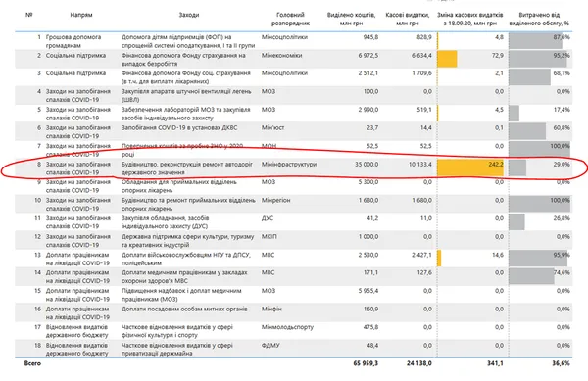Click the 'ФДМУ' cell in row 18
Image resolution: width=588 pixels, height=381 pixels.
270,346
